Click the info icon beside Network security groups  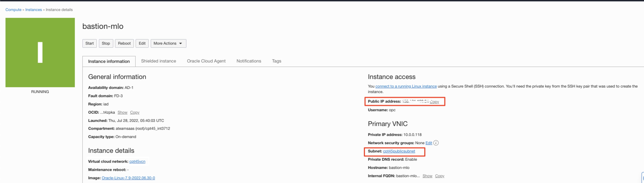(436, 143)
